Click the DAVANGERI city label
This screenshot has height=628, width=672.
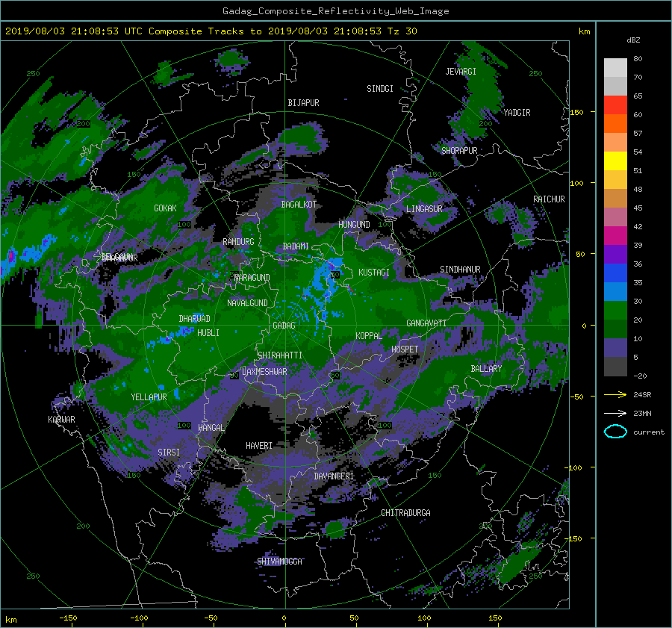334,476
